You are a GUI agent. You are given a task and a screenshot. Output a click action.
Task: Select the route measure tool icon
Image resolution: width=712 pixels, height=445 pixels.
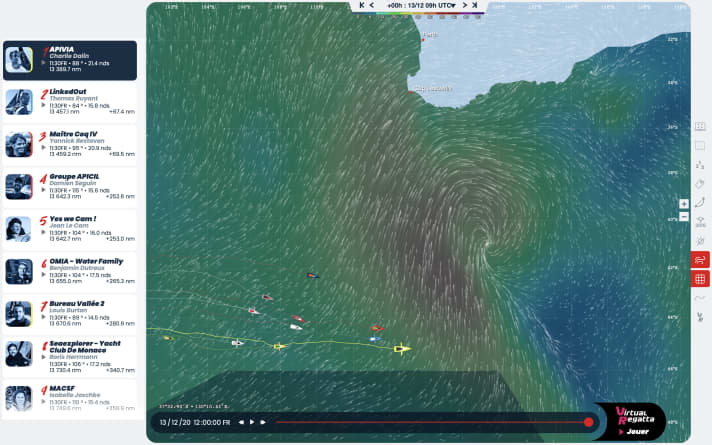pyautogui.click(x=700, y=202)
